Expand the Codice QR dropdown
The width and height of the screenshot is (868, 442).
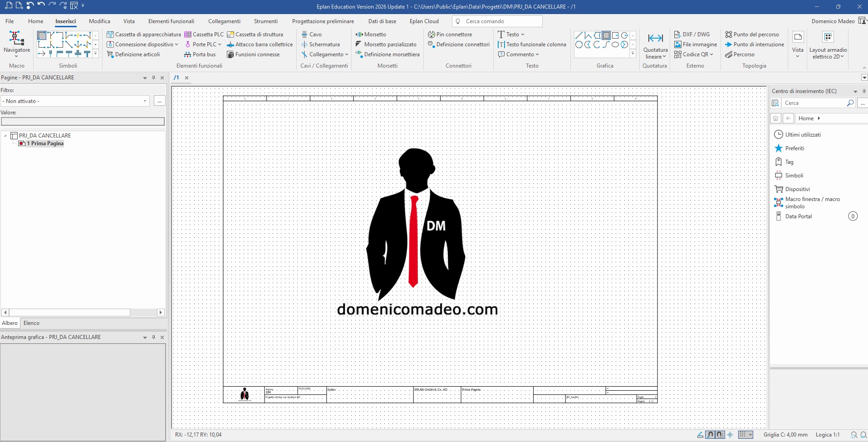[711, 54]
